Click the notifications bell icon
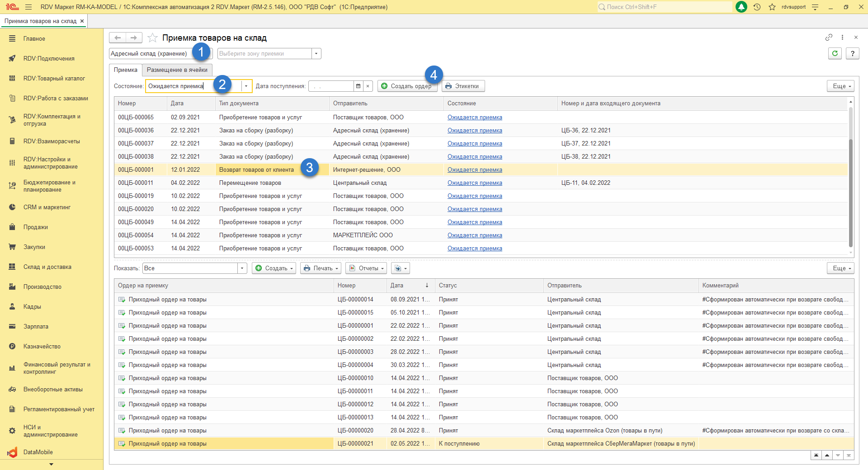This screenshot has width=868, height=470. coord(741,7)
